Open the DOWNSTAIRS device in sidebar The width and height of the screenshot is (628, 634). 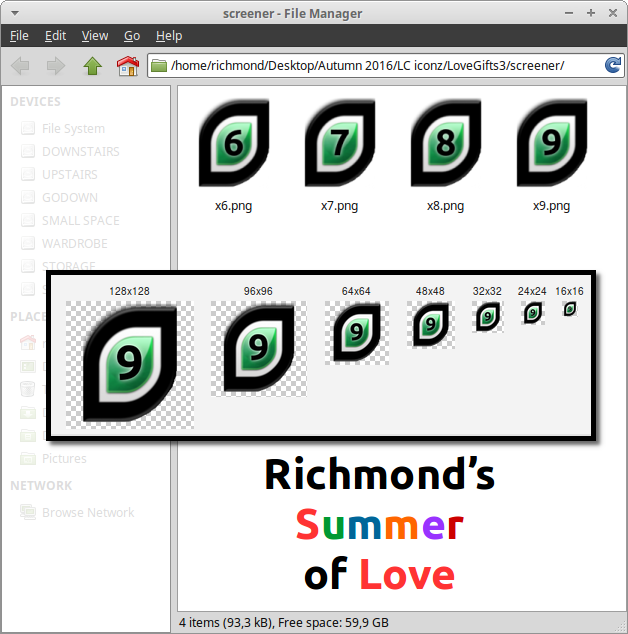tap(80, 151)
